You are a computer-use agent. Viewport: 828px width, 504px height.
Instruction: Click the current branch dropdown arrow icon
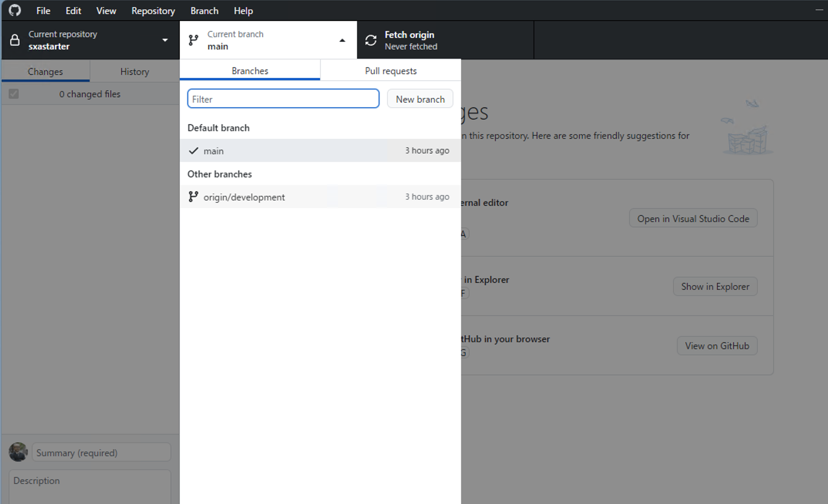click(x=342, y=40)
